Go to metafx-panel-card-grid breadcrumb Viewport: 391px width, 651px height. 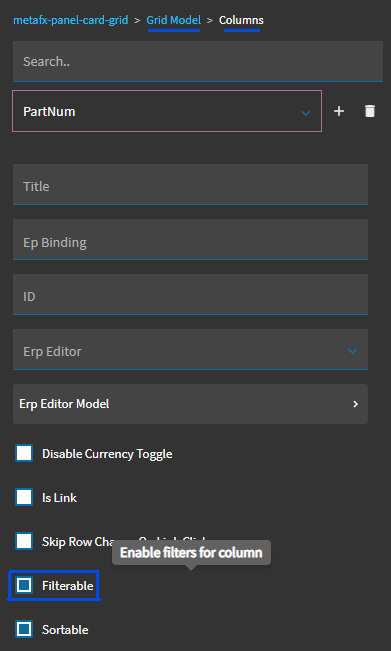tap(71, 20)
